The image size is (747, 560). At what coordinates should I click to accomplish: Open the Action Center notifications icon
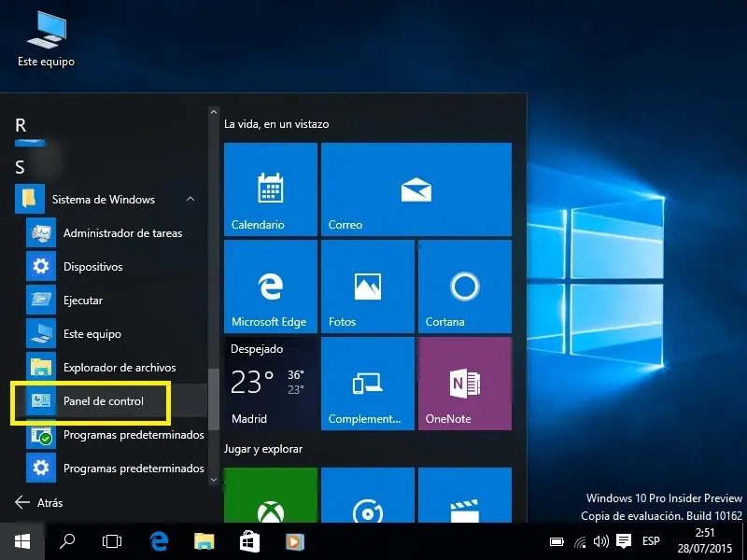(x=624, y=541)
